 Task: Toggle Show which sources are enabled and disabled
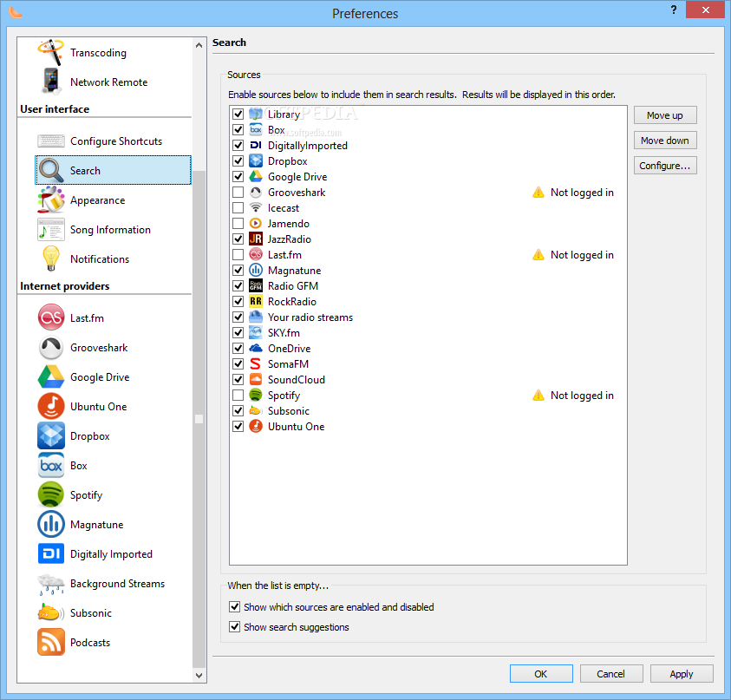point(234,606)
